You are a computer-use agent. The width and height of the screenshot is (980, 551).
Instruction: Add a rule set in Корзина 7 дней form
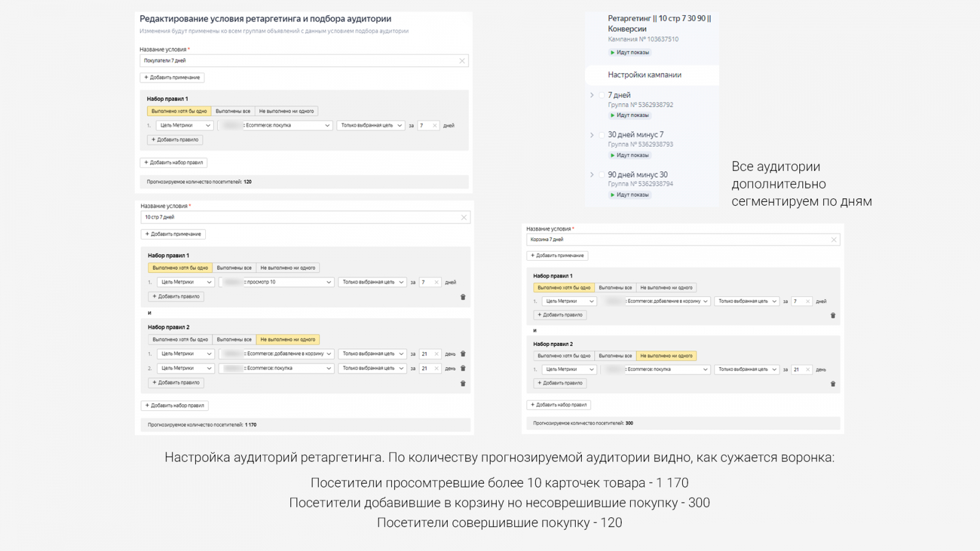click(559, 405)
